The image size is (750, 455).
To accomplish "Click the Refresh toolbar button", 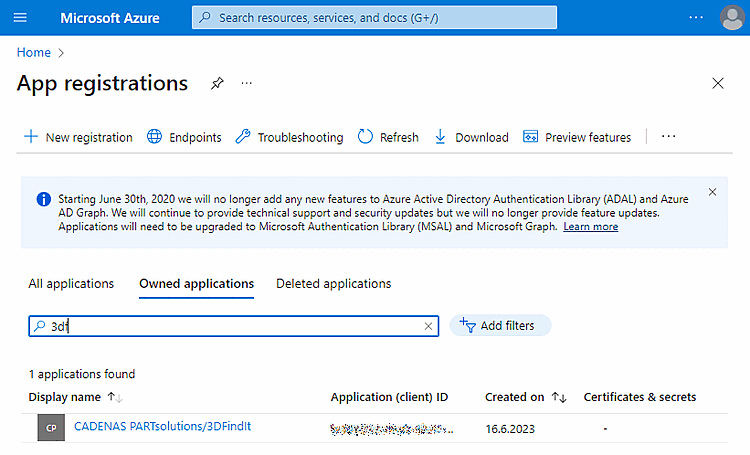I will click(388, 137).
